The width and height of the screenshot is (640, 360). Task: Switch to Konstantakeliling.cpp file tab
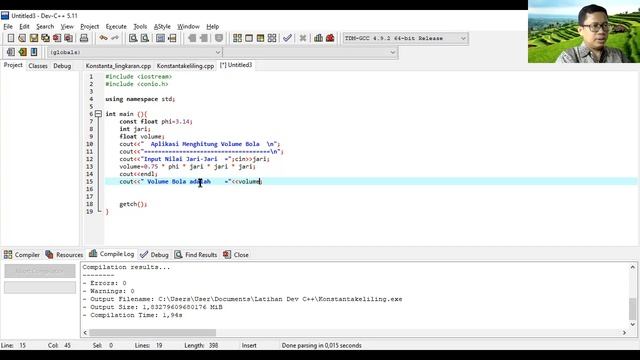[x=185, y=66]
